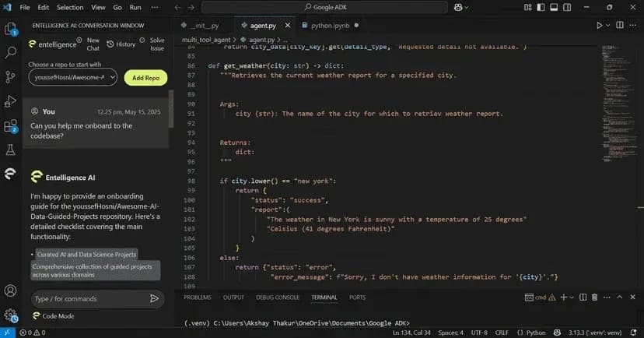Image resolution: width=644 pixels, height=338 pixels.
Task: Kill the terminal with trash icon
Action: [594, 298]
